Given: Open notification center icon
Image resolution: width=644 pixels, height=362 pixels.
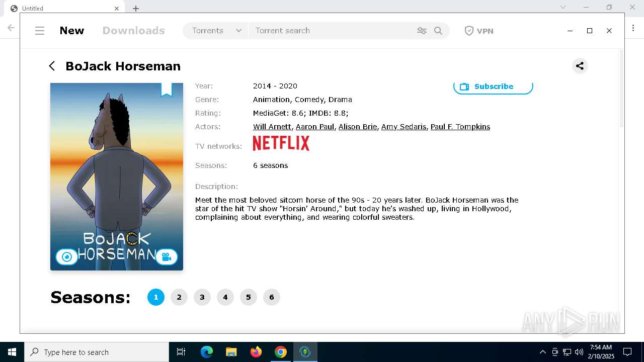Looking at the screenshot, I should click(627, 352).
